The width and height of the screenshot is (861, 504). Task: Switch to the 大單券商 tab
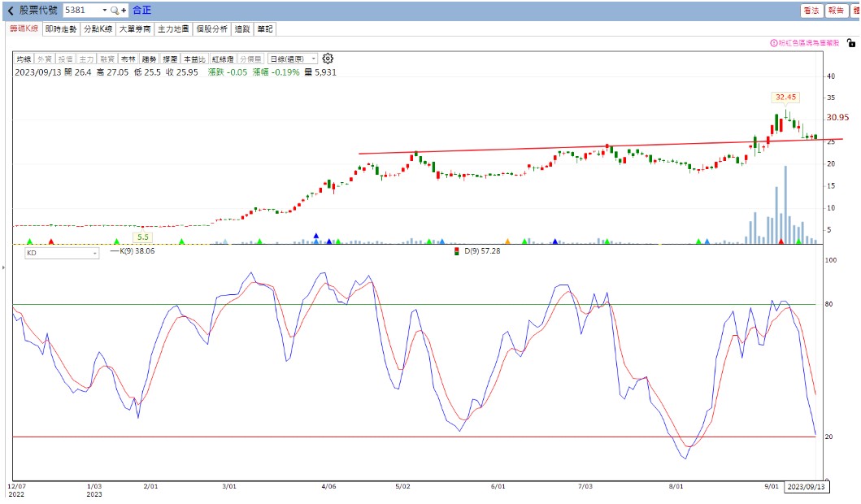click(x=135, y=29)
